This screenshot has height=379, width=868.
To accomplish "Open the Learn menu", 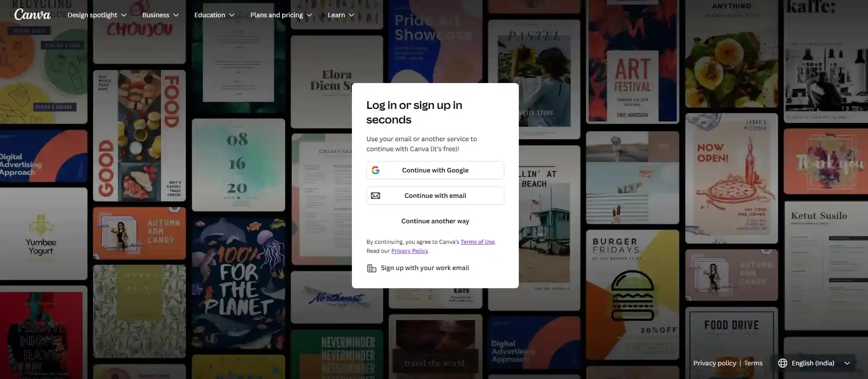I will pyautogui.click(x=341, y=15).
